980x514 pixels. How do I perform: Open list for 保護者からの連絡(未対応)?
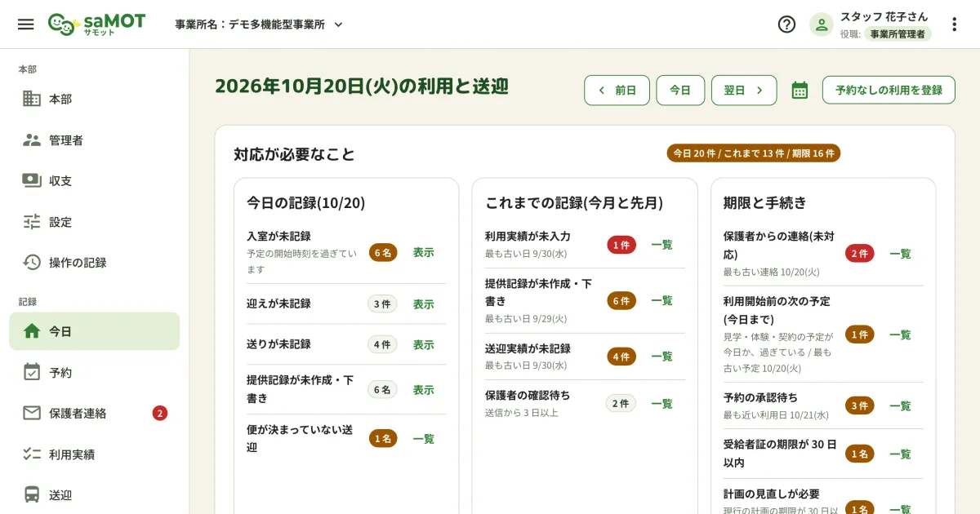[900, 253]
